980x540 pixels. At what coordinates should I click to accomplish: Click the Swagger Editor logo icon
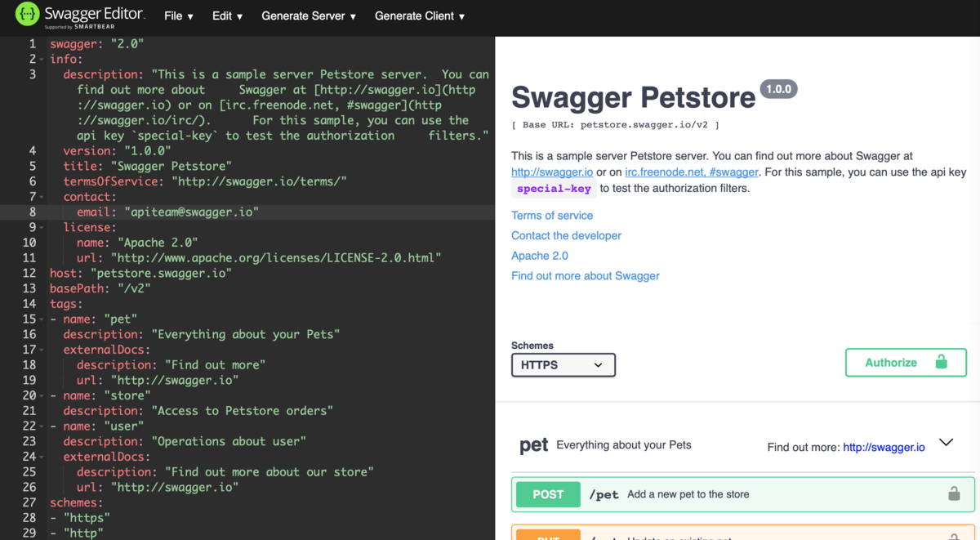(28, 15)
